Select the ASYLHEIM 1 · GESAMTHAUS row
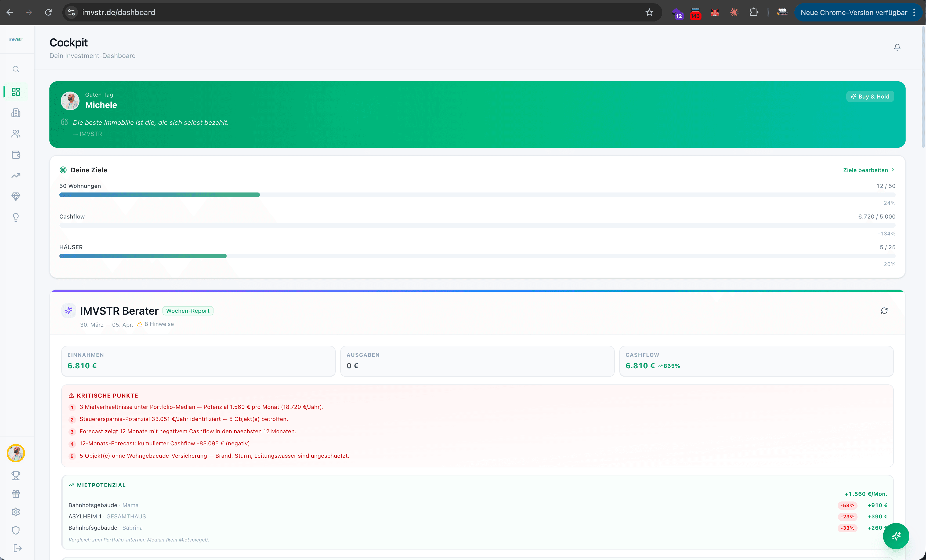The width and height of the screenshot is (926, 560). (x=478, y=517)
